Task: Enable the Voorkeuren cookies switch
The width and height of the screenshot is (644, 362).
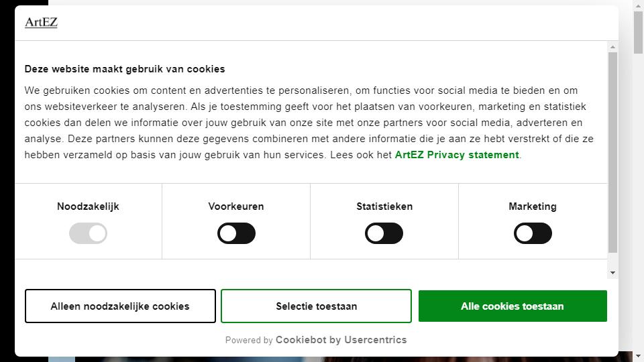Action: click(236, 233)
